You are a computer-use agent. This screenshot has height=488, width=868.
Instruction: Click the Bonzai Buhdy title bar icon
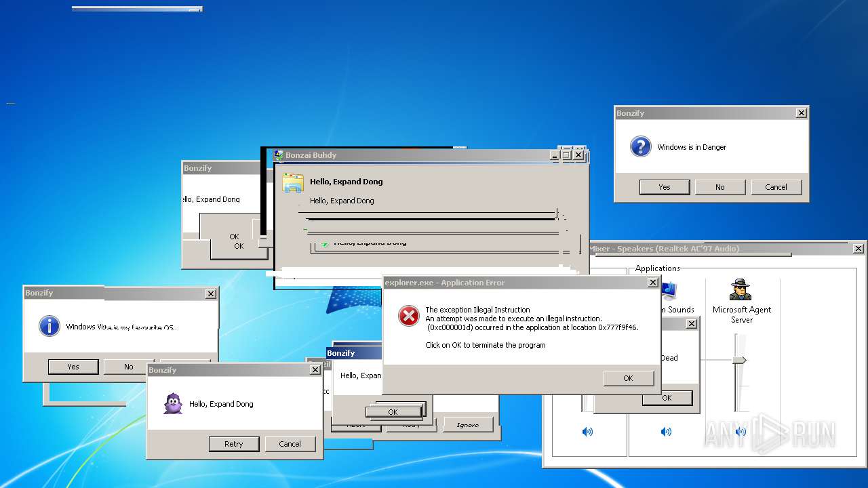pyautogui.click(x=279, y=155)
